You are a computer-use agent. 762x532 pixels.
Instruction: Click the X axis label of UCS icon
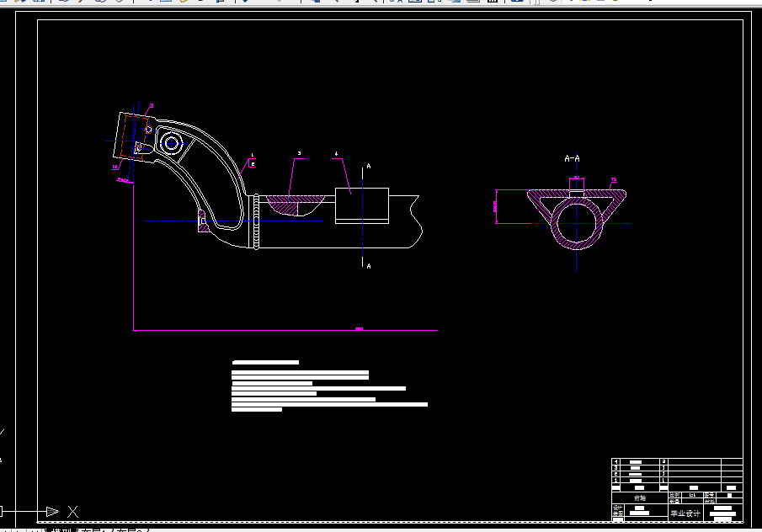tap(73, 512)
